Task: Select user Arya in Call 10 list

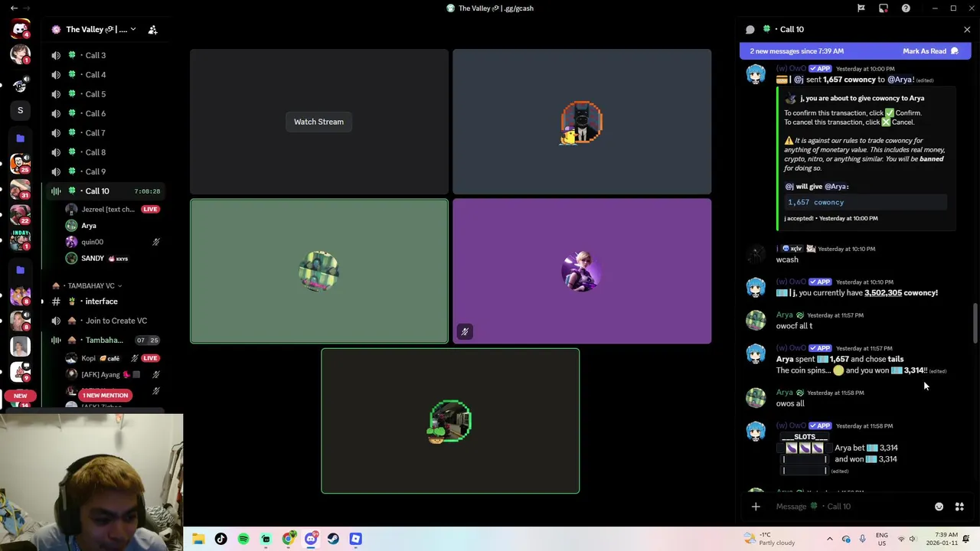Action: [113, 226]
